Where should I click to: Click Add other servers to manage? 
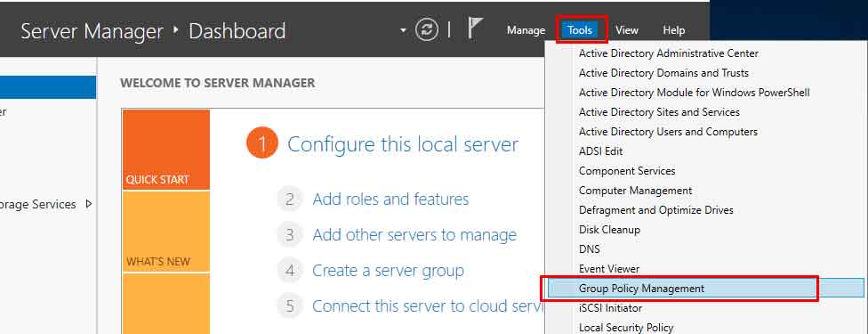click(x=414, y=234)
